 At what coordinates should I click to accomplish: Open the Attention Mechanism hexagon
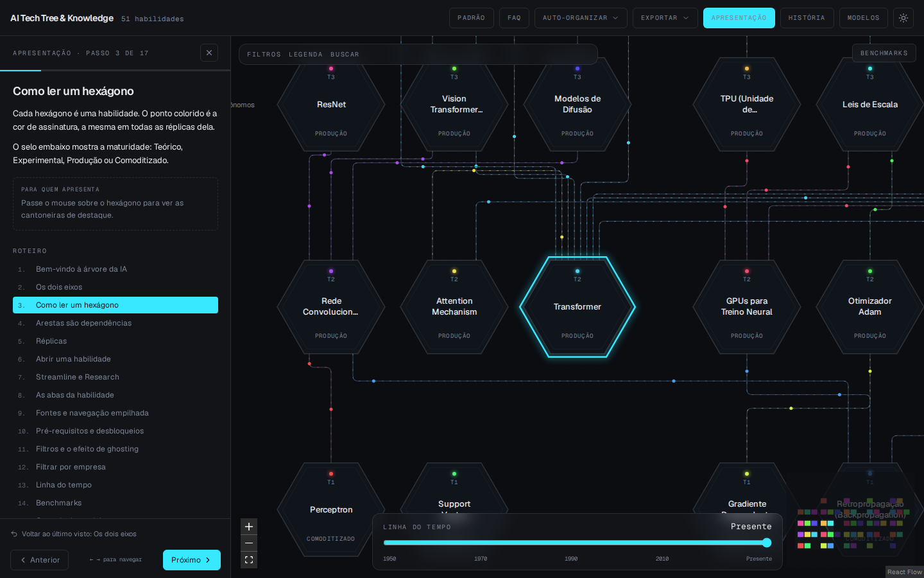coord(454,307)
